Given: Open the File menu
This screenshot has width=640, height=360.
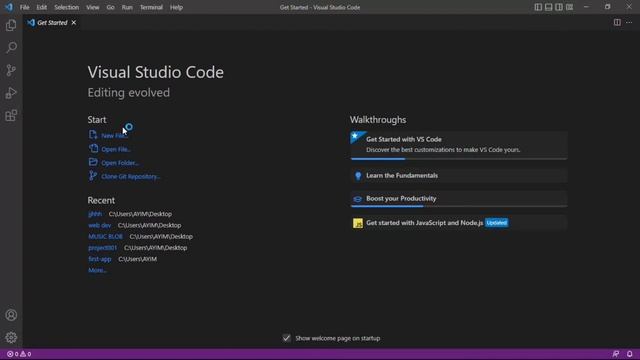Looking at the screenshot, I should (24, 7).
